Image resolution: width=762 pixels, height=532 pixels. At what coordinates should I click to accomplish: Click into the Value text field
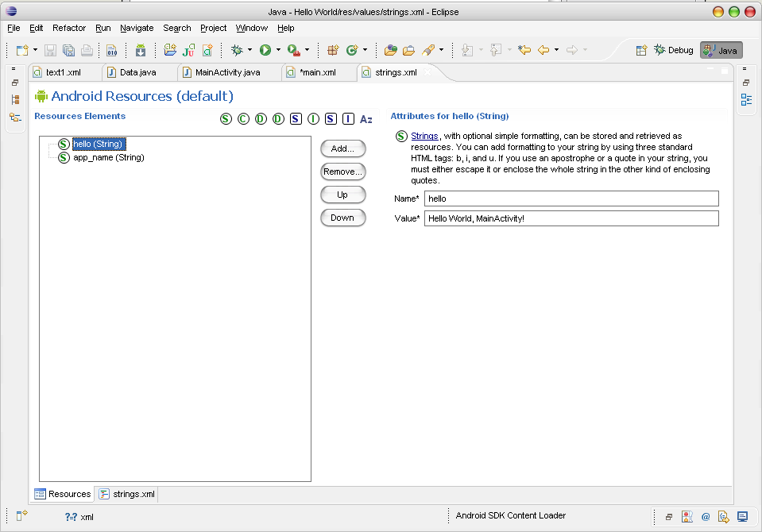[571, 218]
